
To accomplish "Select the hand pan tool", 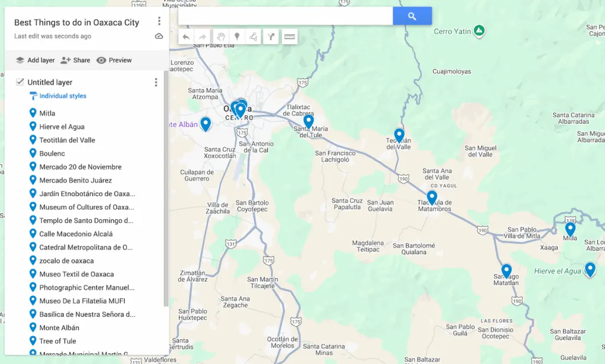I will point(220,37).
